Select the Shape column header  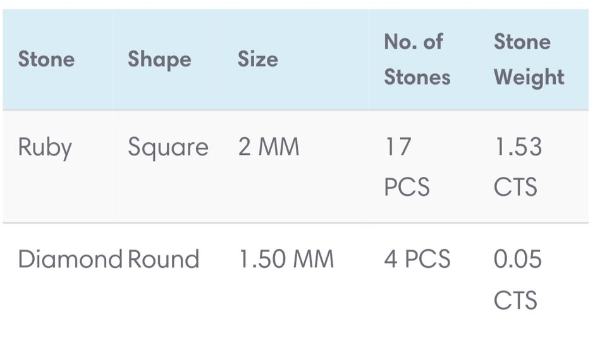pyautogui.click(x=159, y=59)
